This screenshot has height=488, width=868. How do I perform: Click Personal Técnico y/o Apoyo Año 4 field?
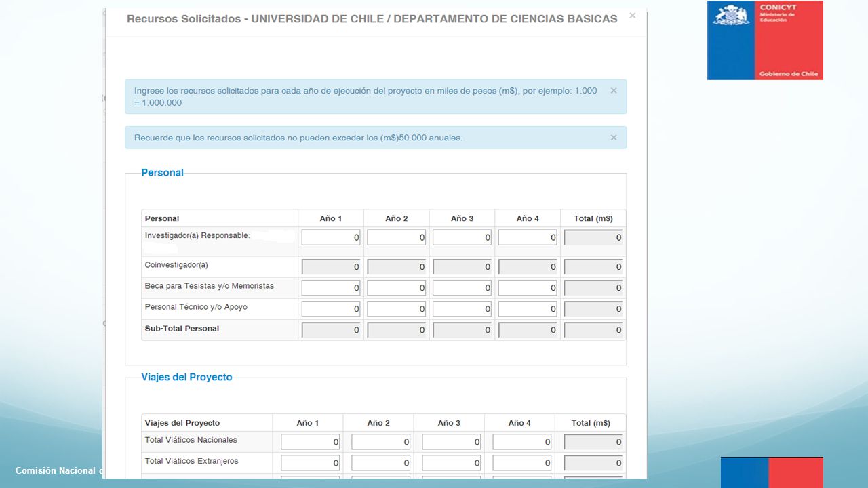click(x=528, y=309)
